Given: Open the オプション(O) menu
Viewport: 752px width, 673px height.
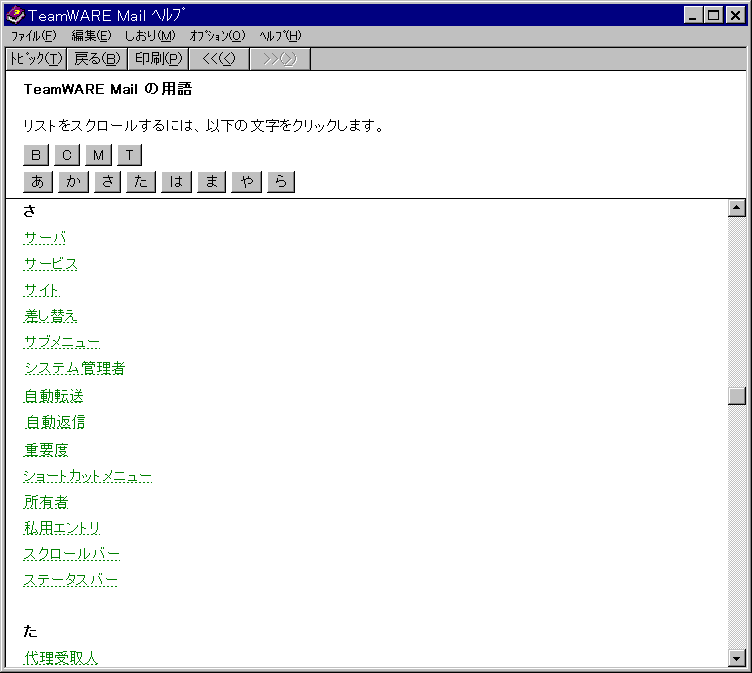Looking at the screenshot, I should coord(217,36).
